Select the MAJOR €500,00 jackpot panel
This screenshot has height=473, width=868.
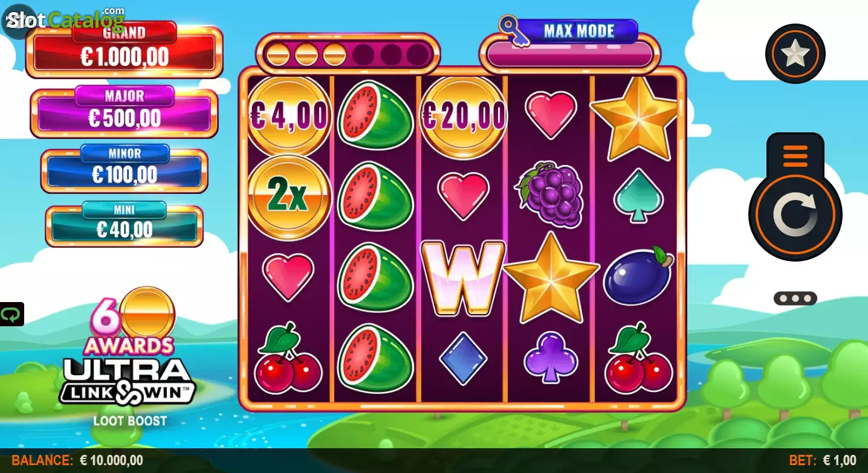click(124, 112)
